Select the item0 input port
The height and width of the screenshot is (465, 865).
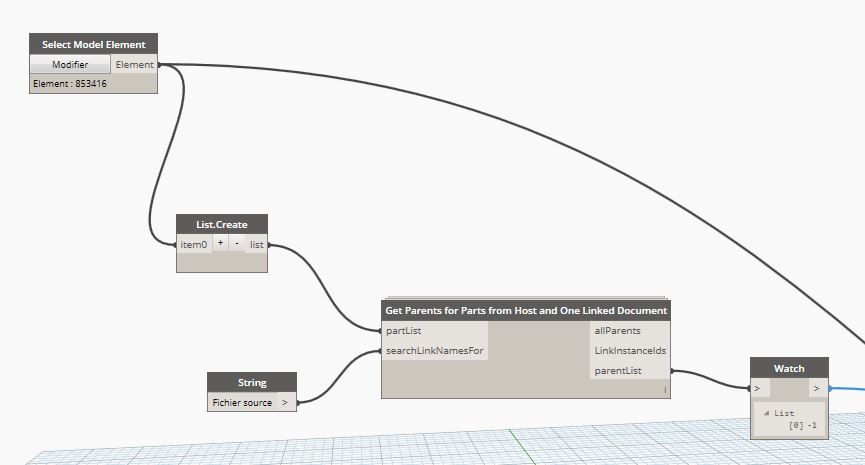(x=193, y=244)
